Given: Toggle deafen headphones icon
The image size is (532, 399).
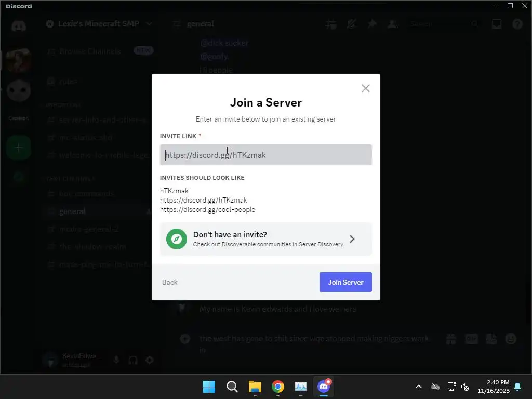Looking at the screenshot, I should pyautogui.click(x=133, y=360).
